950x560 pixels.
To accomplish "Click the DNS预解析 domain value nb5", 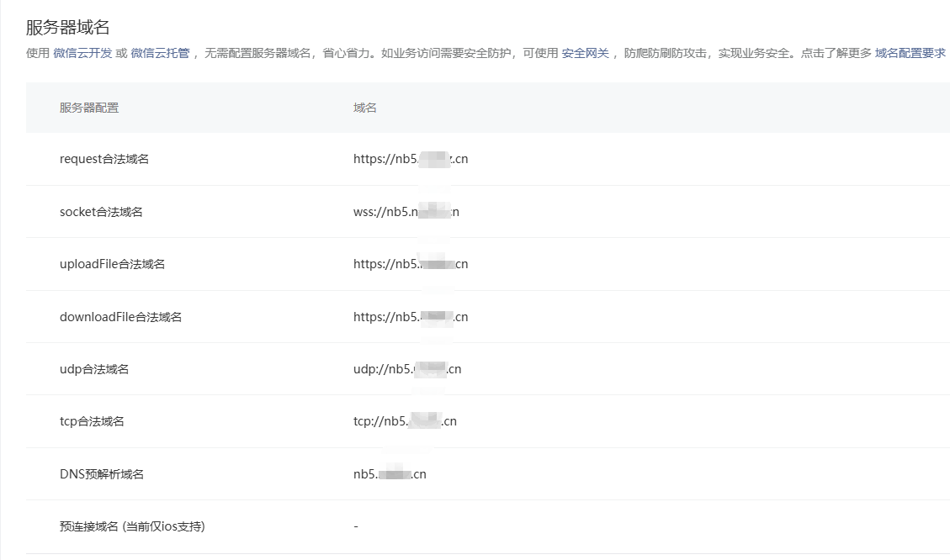I will point(390,474).
